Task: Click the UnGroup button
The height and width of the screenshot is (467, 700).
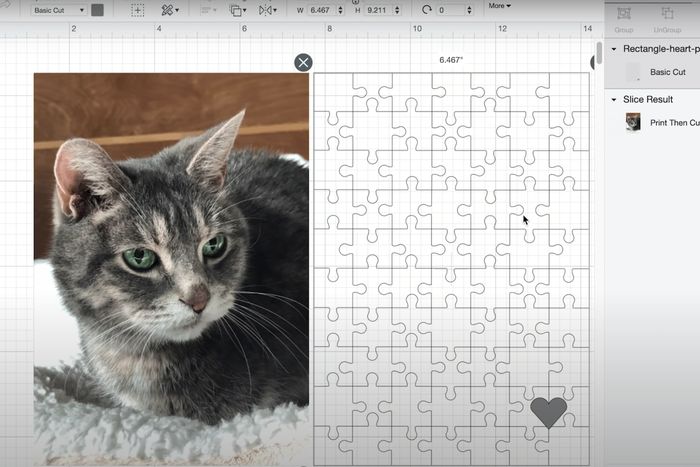Action: [667, 17]
